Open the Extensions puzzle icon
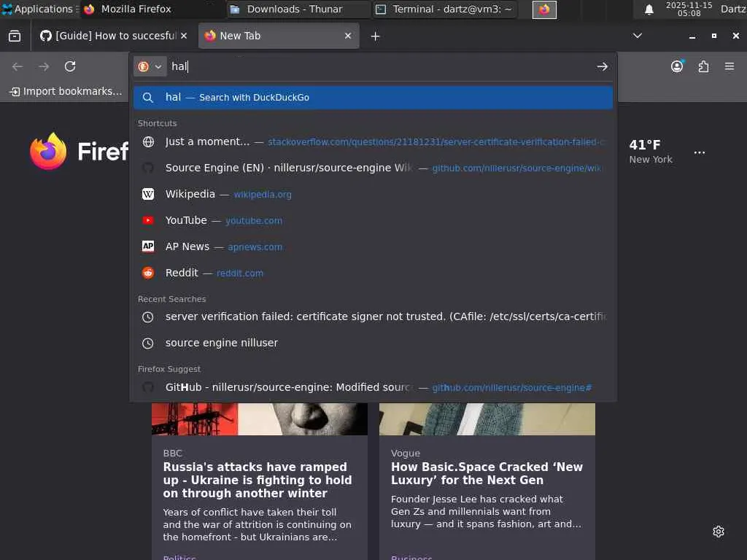Screen dimensions: 747x560 [x=704, y=66]
